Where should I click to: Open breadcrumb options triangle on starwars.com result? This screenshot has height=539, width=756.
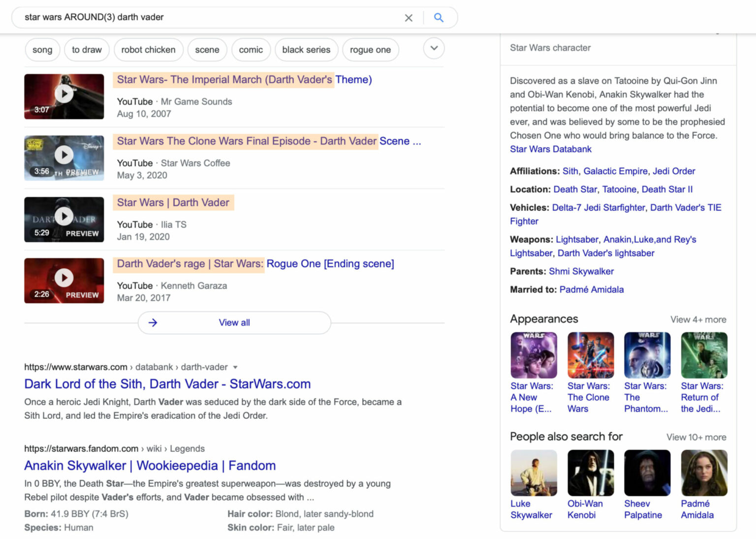pos(236,367)
